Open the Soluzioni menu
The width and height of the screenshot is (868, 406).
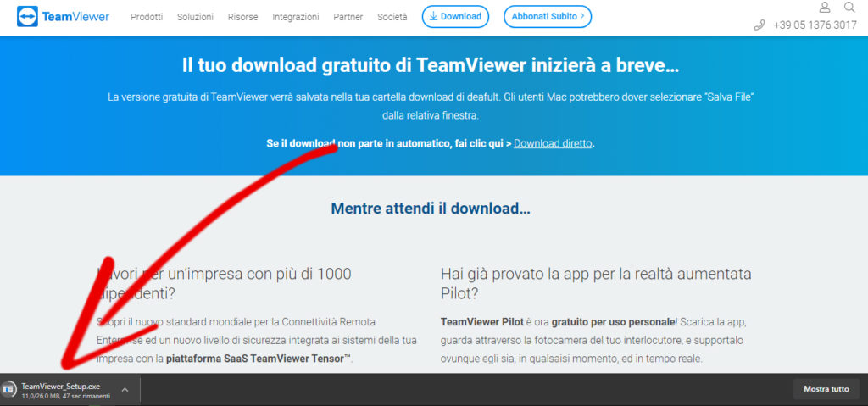tap(195, 17)
